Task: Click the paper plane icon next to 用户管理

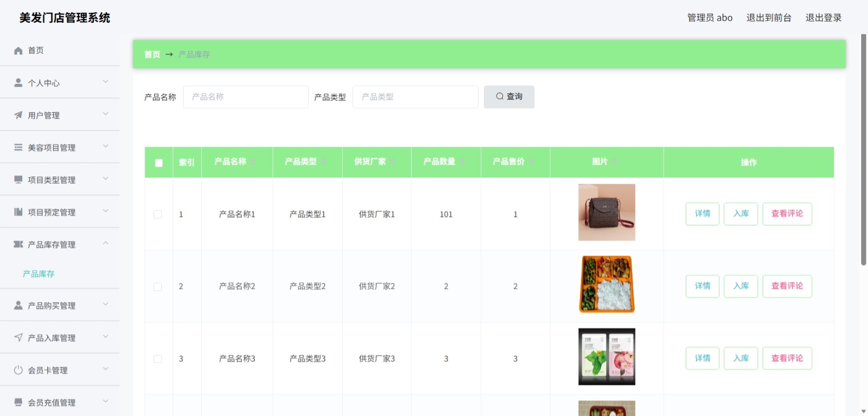Action: (x=18, y=115)
